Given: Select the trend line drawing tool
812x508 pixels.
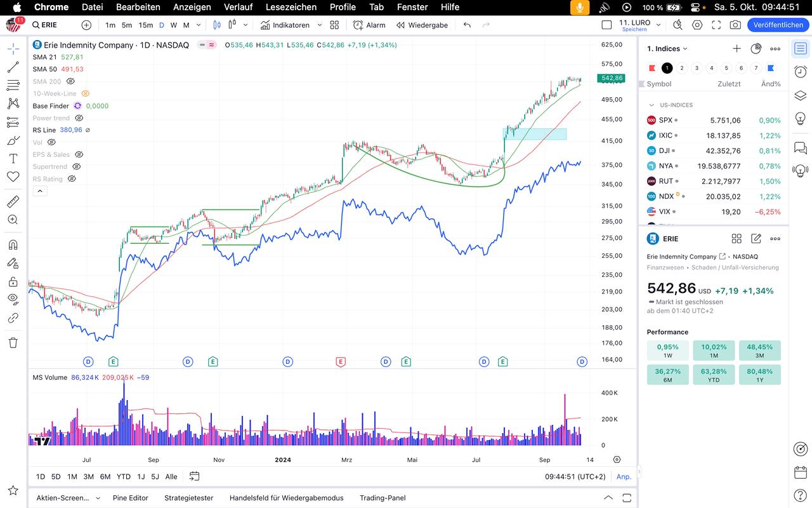Looking at the screenshot, I should point(13,67).
